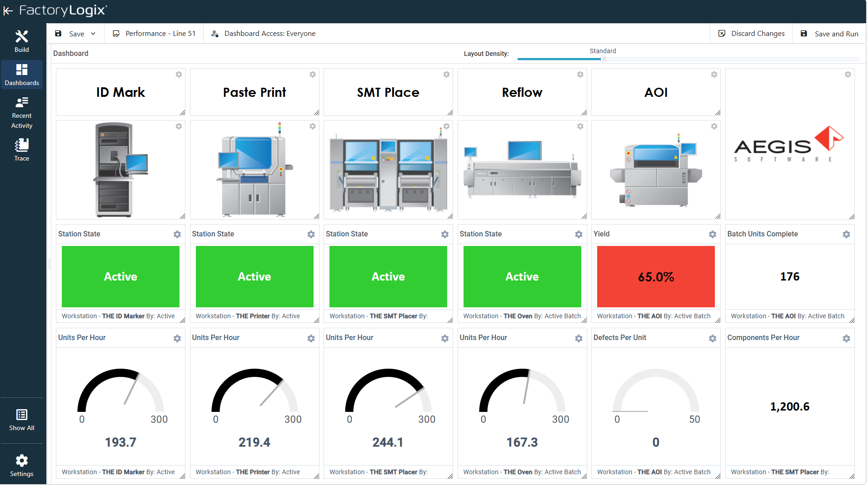This screenshot has width=868, height=486.
Task: Open gear of SMT Placer Station State widget
Action: 445,235
